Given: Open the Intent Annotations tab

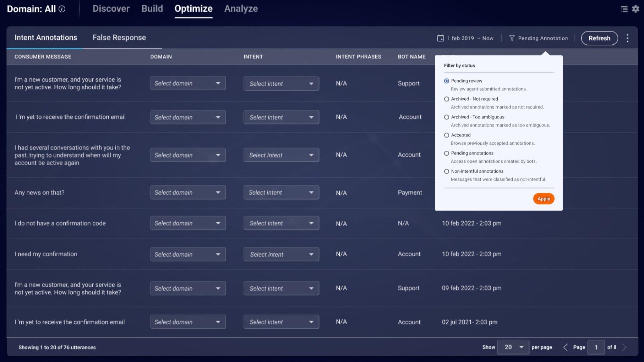Looking at the screenshot, I should (46, 38).
